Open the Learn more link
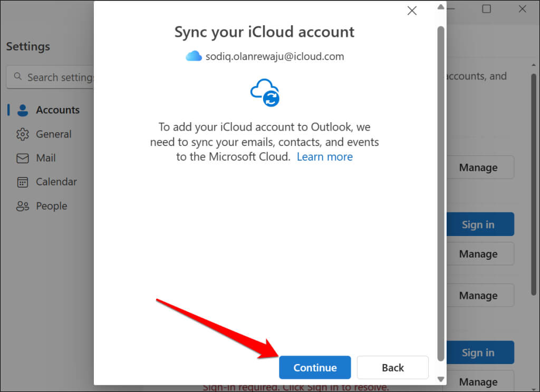This screenshot has height=392, width=540. [325, 156]
